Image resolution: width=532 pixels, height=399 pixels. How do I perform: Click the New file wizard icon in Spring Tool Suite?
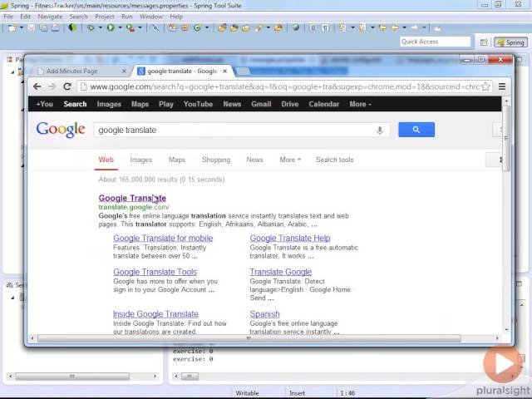click(12, 28)
